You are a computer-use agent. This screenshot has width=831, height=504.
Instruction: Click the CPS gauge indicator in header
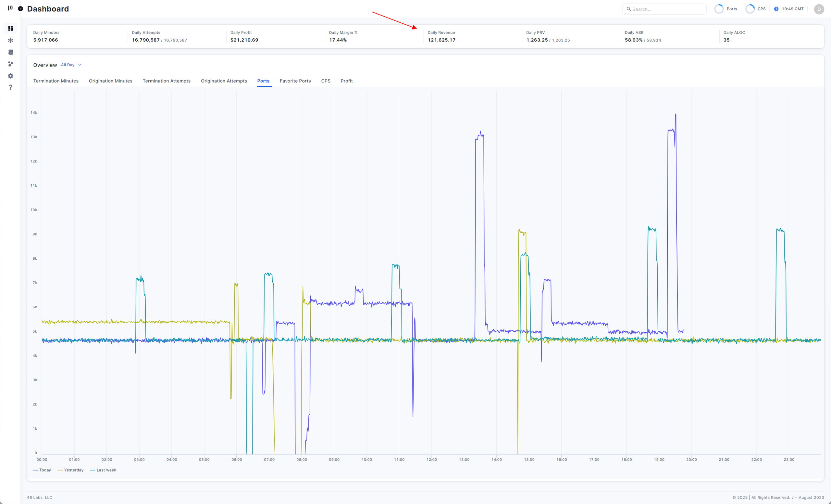pos(750,9)
